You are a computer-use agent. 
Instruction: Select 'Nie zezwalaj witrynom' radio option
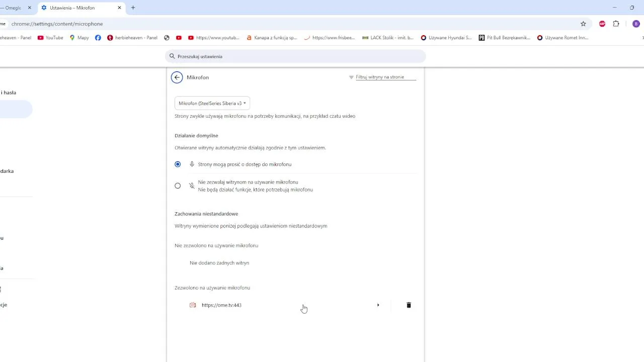(x=178, y=186)
